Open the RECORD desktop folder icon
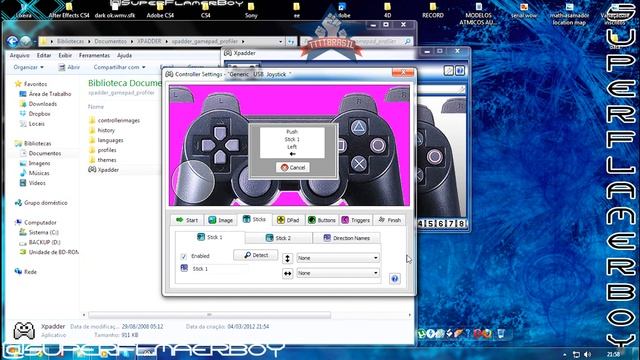Viewport: 640px width, 360px height. [x=433, y=11]
